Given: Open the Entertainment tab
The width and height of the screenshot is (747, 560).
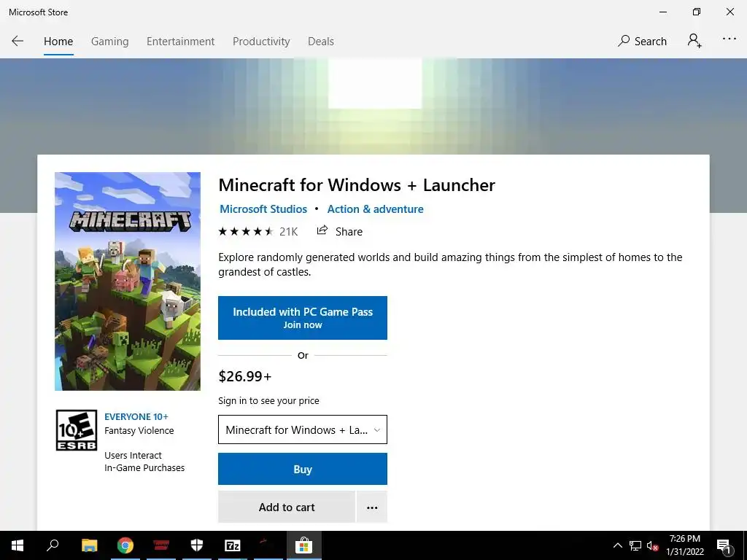Looking at the screenshot, I should (180, 42).
